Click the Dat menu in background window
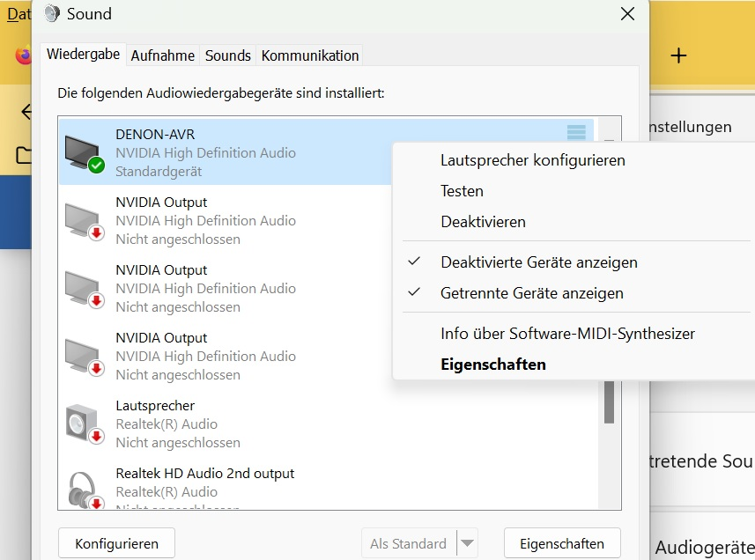Image resolution: width=755 pixels, height=560 pixels. coord(19,14)
